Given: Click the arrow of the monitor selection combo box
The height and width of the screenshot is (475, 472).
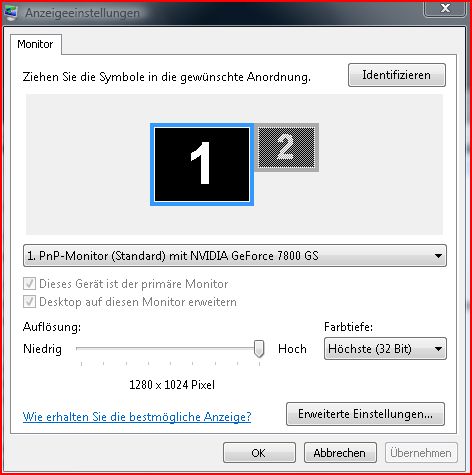Looking at the screenshot, I should click(x=438, y=256).
